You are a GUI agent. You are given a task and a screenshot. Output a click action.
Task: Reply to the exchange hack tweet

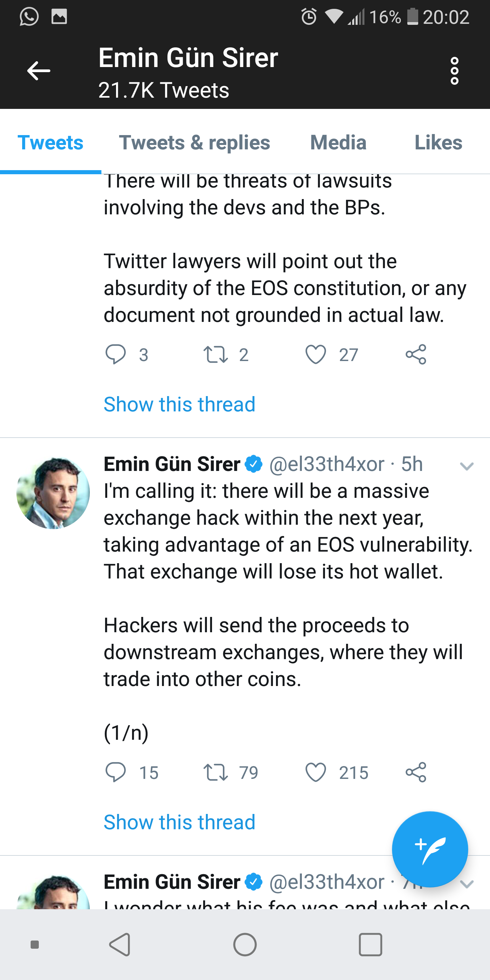[115, 772]
